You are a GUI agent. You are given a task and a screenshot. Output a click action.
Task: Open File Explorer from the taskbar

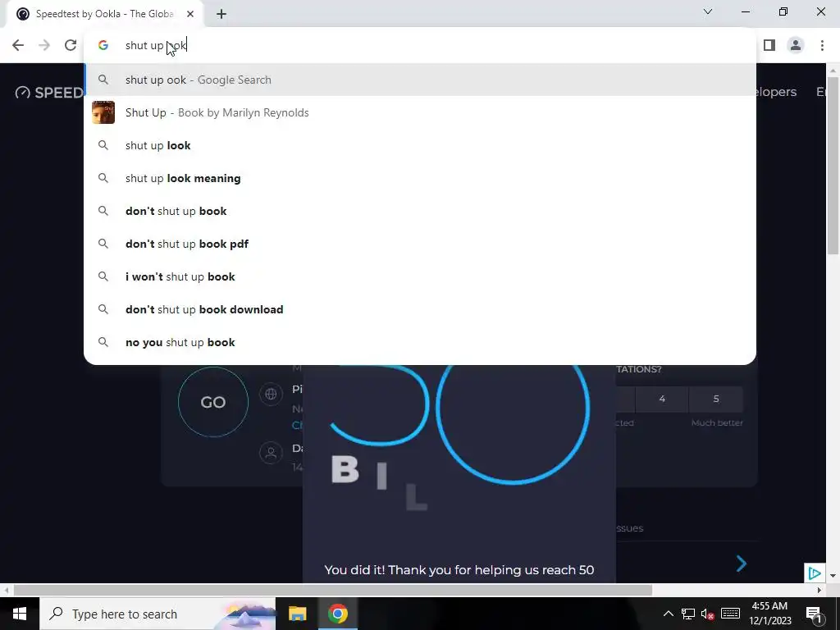(x=297, y=614)
